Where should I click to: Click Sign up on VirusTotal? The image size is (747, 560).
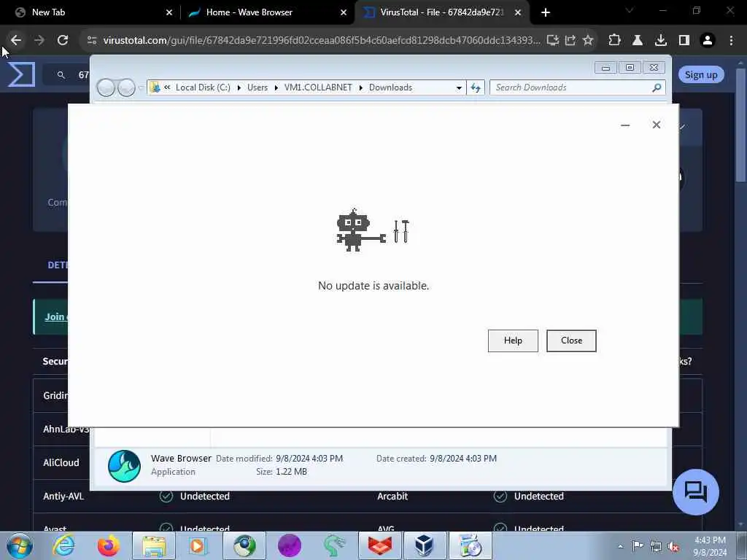point(701,75)
